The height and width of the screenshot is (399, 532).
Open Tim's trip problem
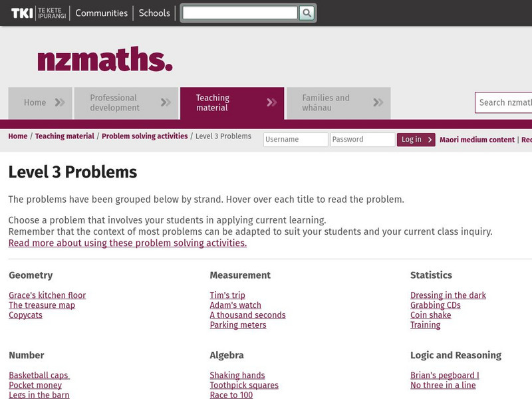tap(227, 295)
